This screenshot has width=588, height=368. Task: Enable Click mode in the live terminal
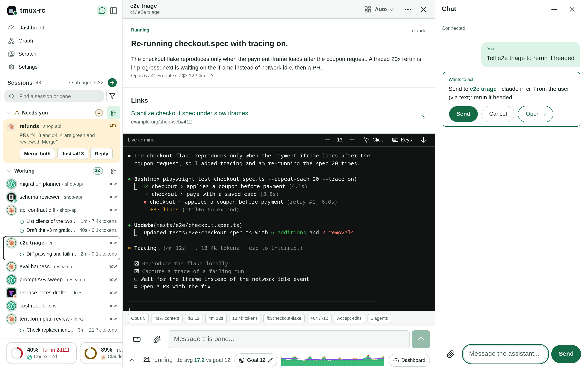373,140
